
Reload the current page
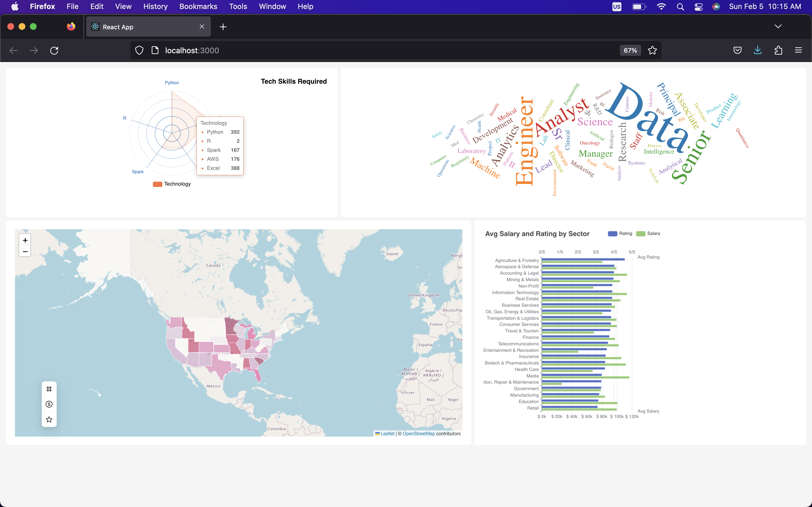click(54, 50)
